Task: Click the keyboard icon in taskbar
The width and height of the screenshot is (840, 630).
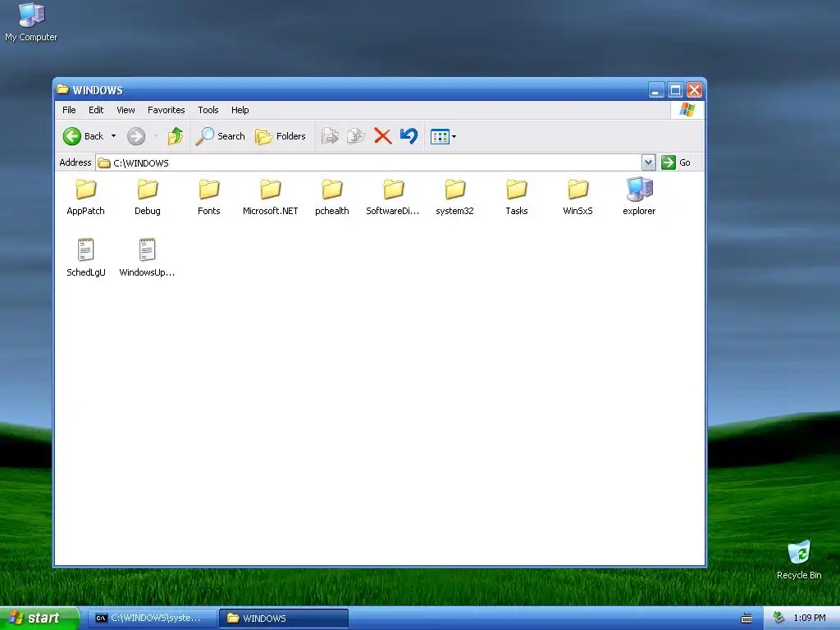Action: tap(746, 619)
